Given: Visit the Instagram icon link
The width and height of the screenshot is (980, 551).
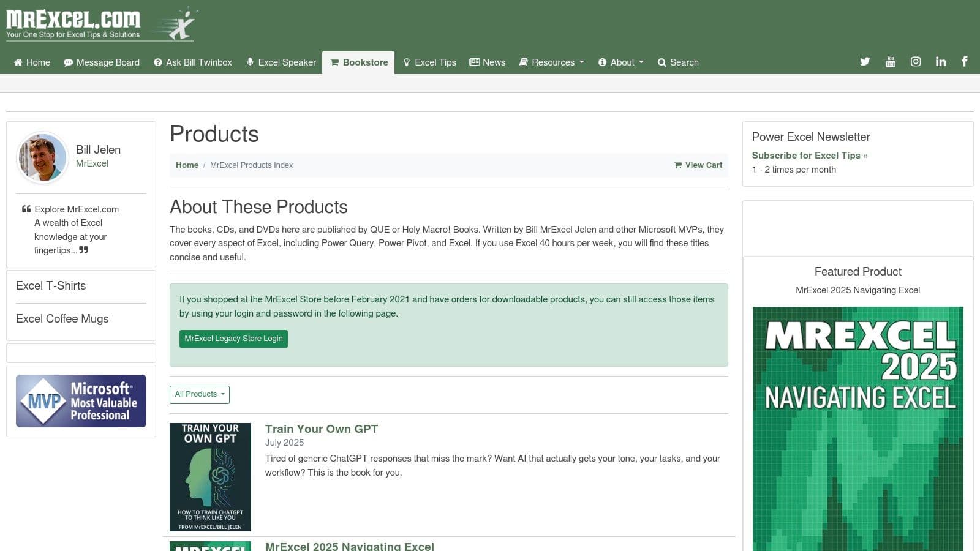Looking at the screenshot, I should [916, 62].
